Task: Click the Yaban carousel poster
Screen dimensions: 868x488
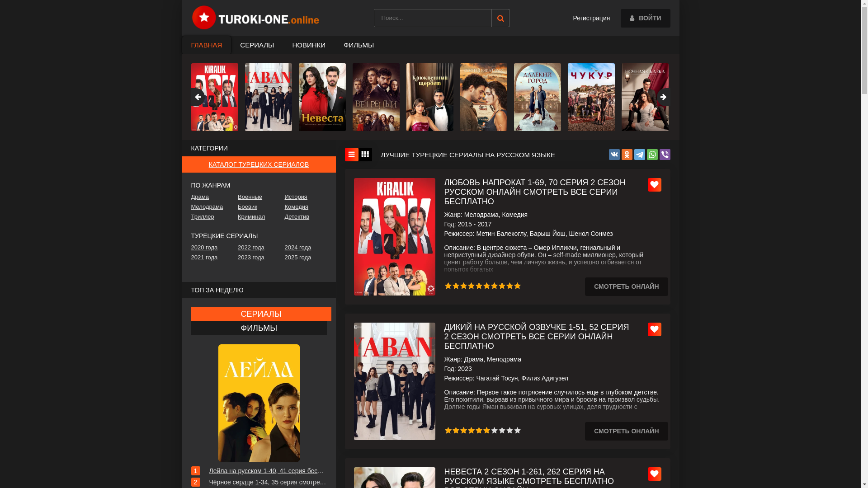Action: click(x=268, y=97)
